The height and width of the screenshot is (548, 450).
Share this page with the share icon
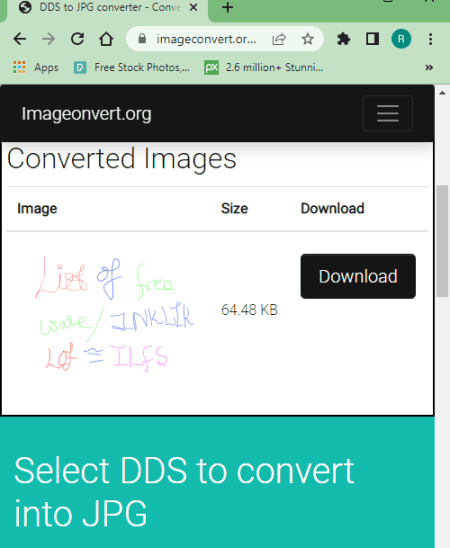(279, 39)
